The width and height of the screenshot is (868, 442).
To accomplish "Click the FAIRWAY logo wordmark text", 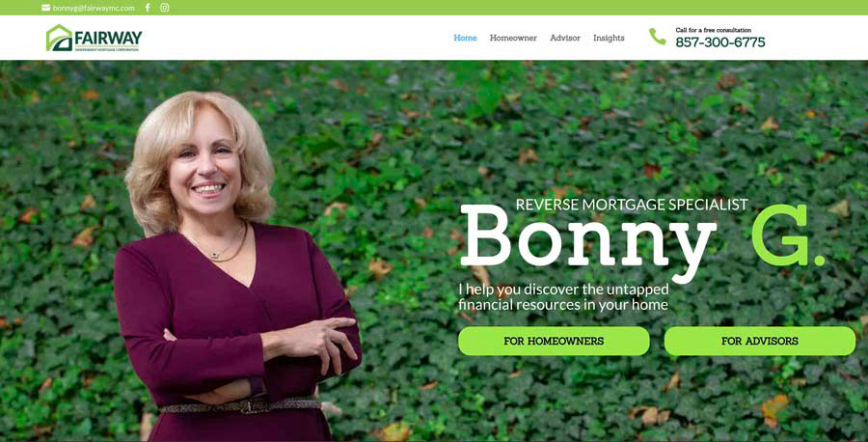I will tap(108, 39).
